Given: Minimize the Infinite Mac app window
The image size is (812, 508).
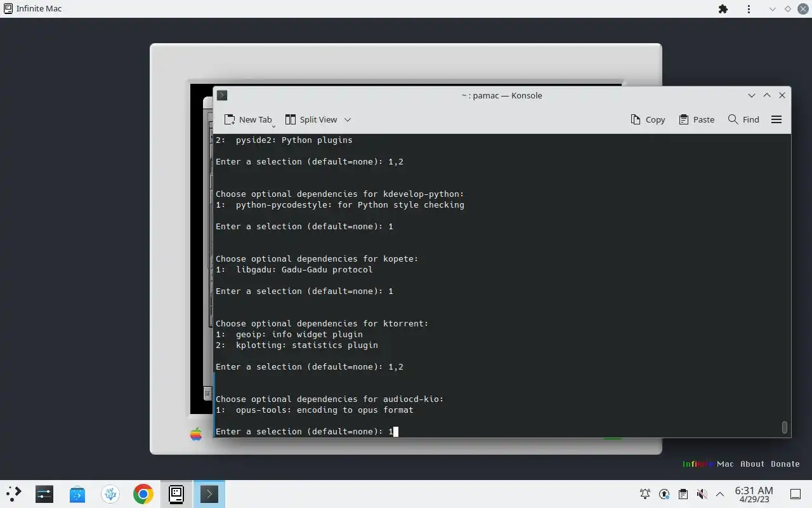Looking at the screenshot, I should click(x=772, y=9).
